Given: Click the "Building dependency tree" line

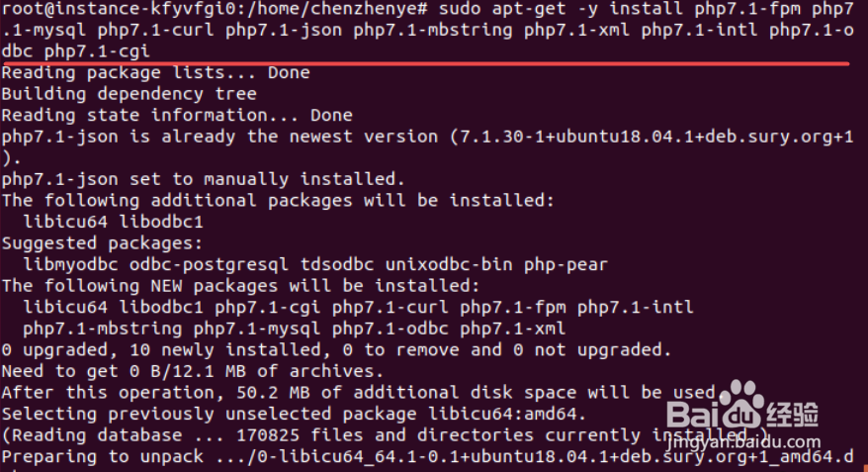Looking at the screenshot, I should coord(129,94).
